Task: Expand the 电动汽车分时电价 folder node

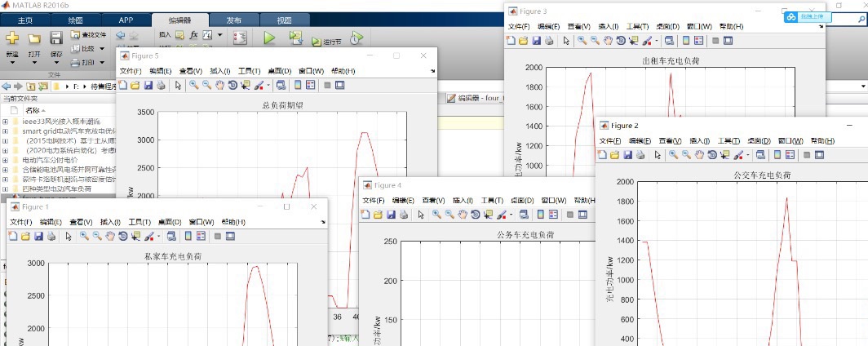Action: (x=5, y=160)
